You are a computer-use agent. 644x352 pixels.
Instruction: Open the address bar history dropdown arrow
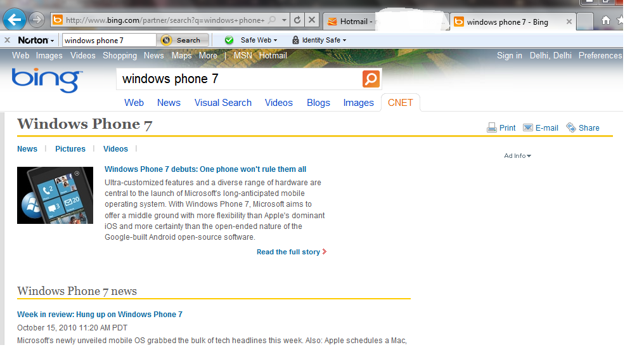click(284, 20)
